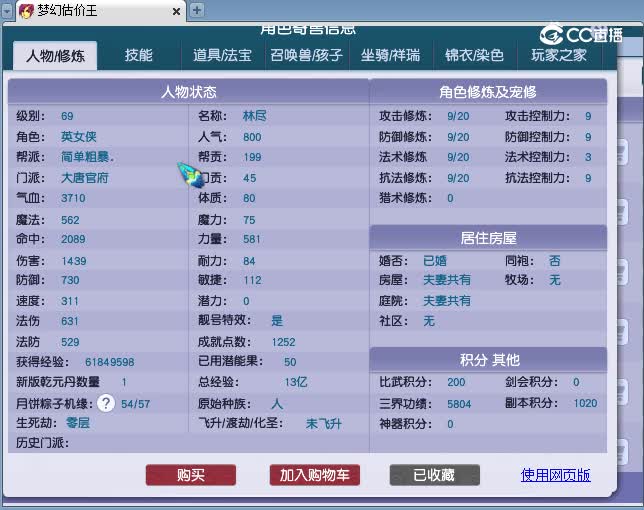The image size is (644, 510).
Task: Click the 月饼粽子机缘 value 54/57
Action: click(136, 404)
